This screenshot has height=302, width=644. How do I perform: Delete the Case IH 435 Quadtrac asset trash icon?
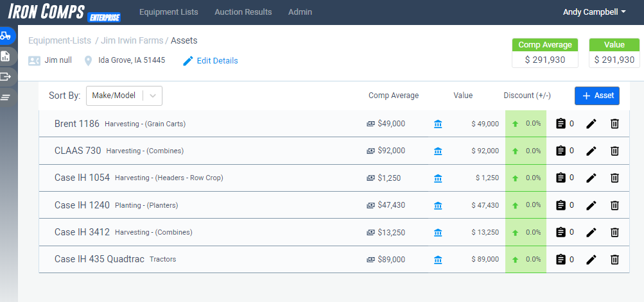[614, 259]
